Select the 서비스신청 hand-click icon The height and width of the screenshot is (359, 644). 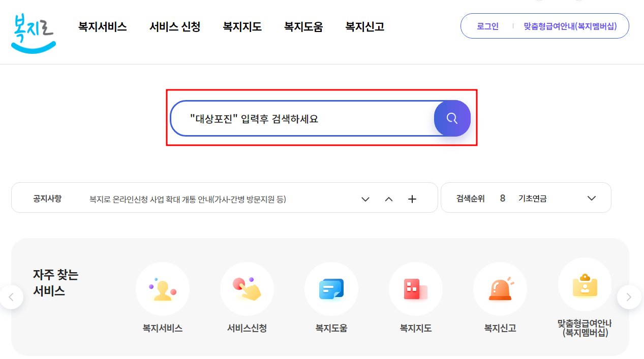[x=247, y=288]
